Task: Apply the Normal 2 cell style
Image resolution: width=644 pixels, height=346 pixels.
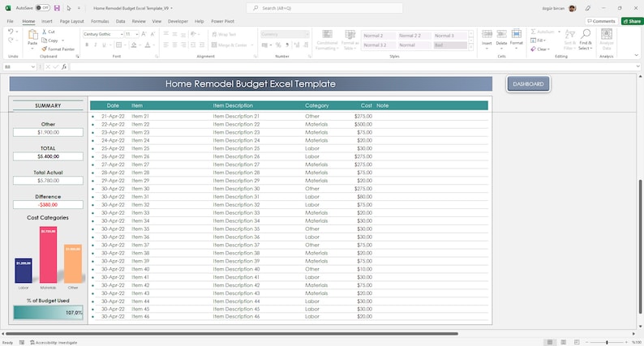Action: 379,36
